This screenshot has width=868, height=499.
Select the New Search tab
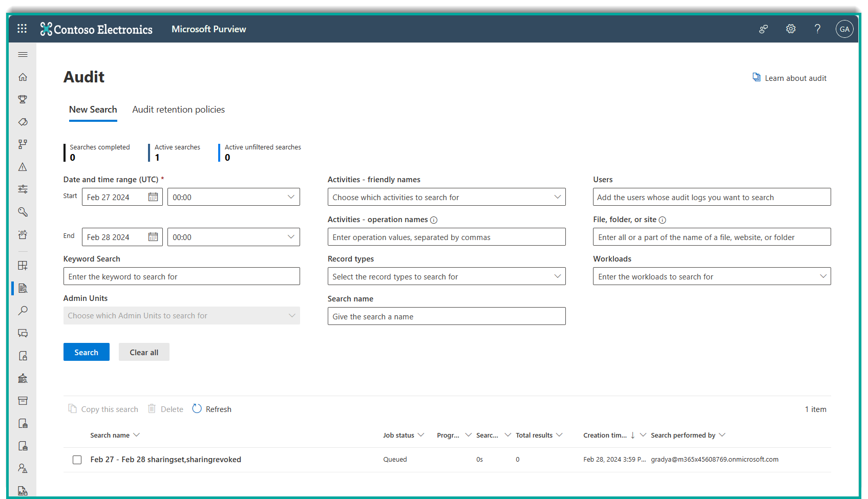point(93,109)
